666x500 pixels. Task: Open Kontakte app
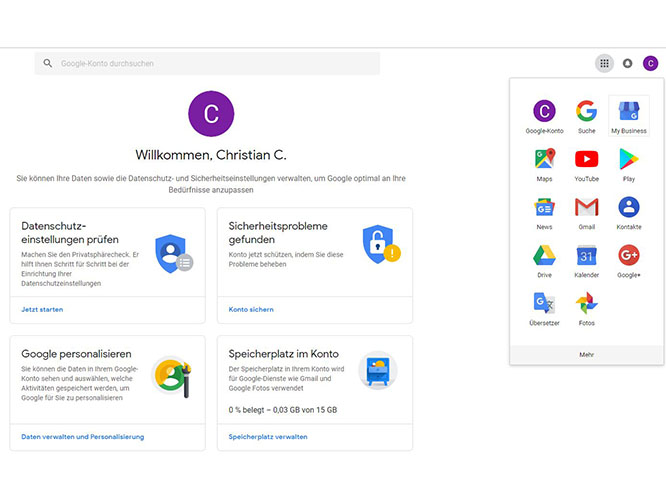(629, 212)
